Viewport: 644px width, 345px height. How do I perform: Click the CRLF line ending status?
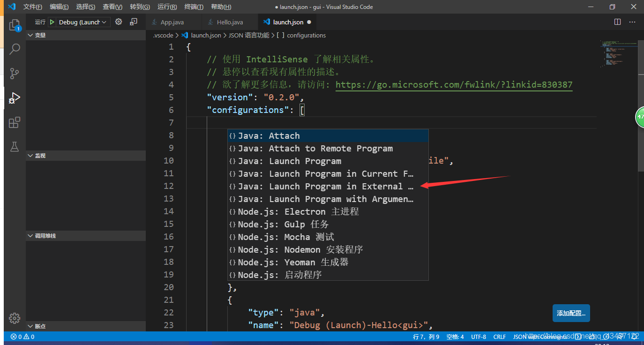tap(500, 337)
